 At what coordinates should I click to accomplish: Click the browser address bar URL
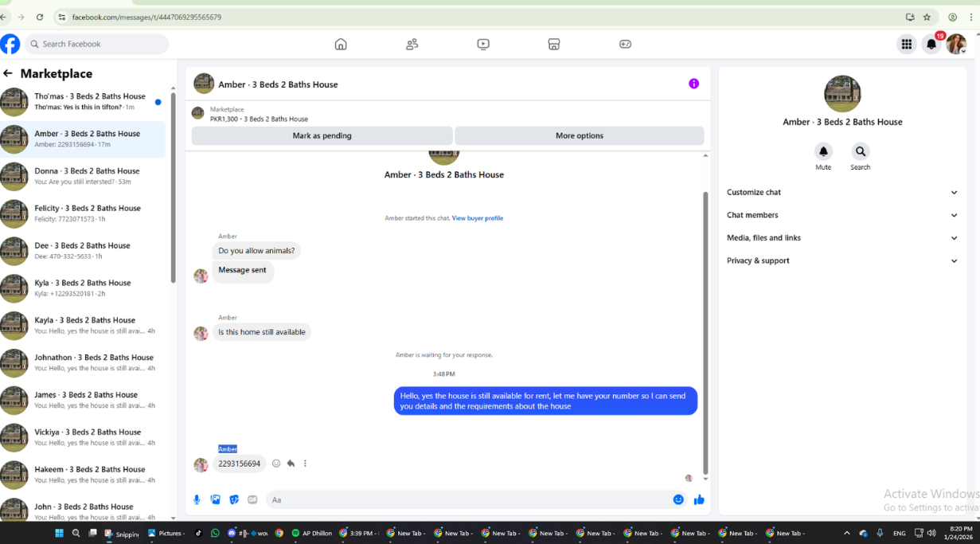(146, 17)
